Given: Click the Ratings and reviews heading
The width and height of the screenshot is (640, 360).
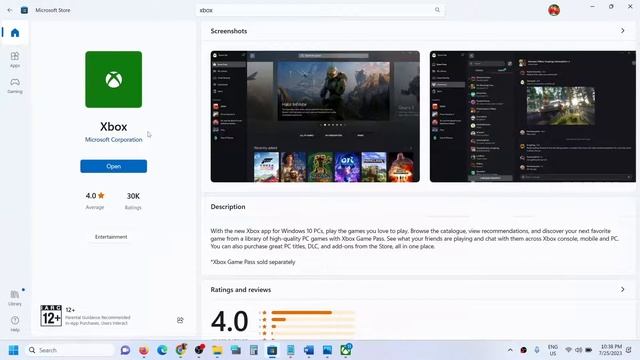Looking at the screenshot, I should (240, 290).
